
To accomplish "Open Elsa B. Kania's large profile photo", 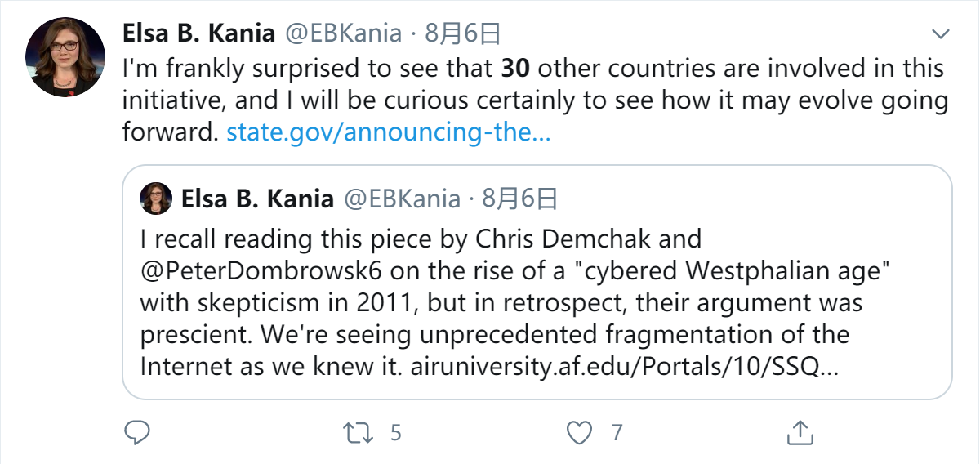I will pos(65,57).
